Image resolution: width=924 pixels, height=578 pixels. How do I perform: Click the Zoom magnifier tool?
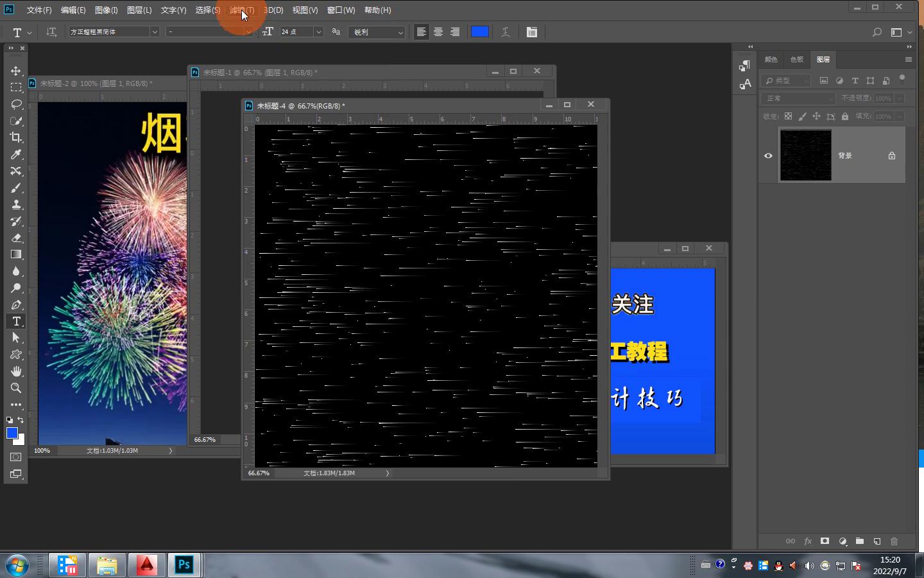[x=16, y=388]
